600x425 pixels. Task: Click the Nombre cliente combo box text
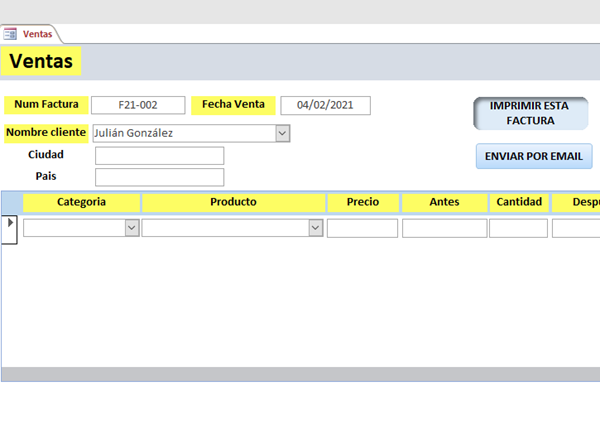point(182,133)
